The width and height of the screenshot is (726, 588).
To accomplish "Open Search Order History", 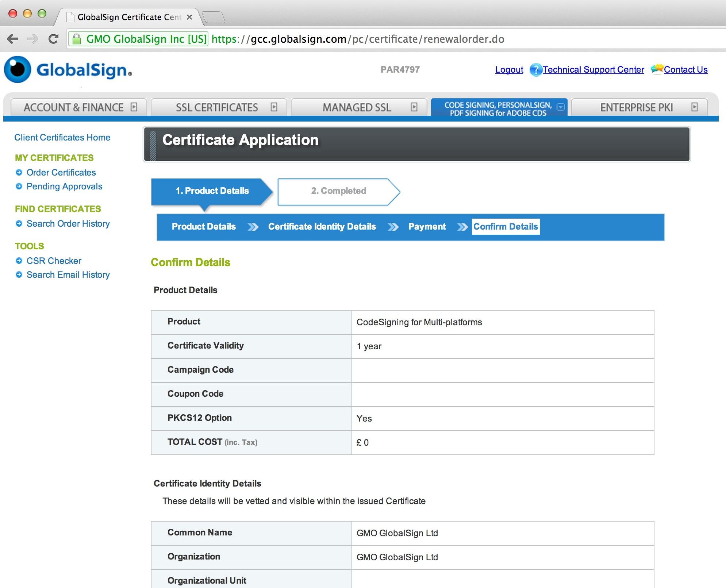I will tap(68, 224).
